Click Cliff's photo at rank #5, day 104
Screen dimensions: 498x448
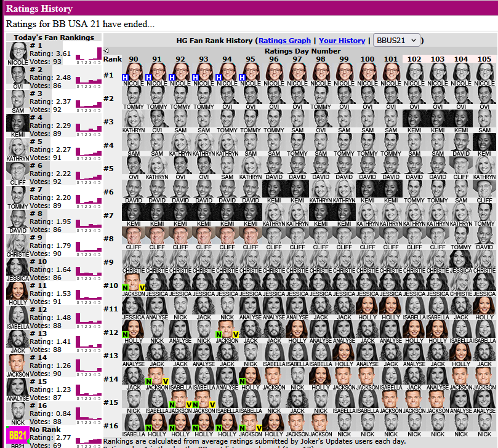tap(461, 165)
